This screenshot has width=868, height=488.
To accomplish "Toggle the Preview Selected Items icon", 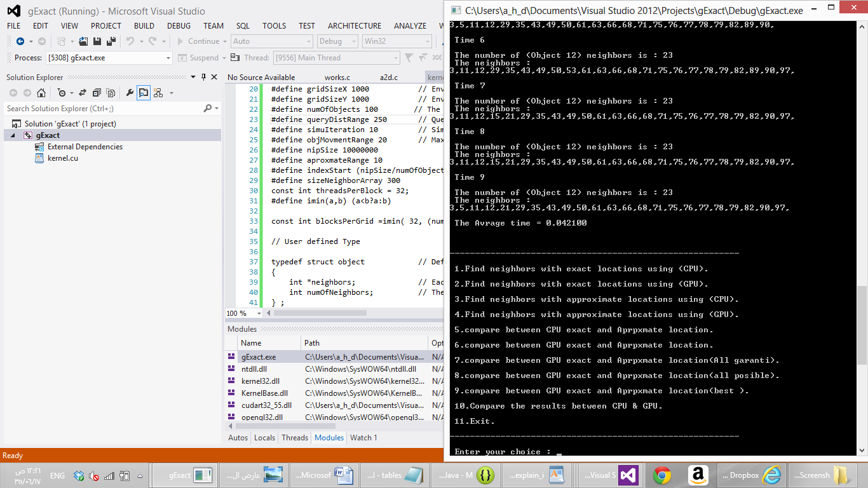I will (x=144, y=93).
